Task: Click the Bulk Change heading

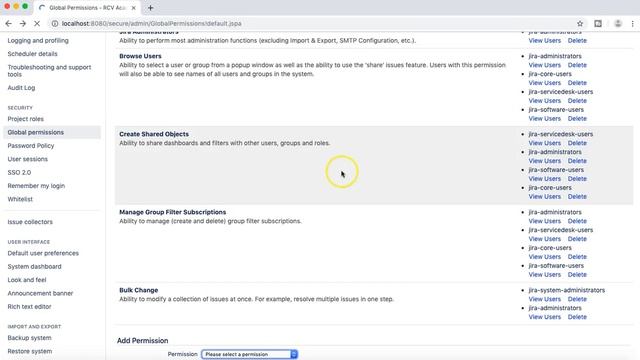Action: 138,290
